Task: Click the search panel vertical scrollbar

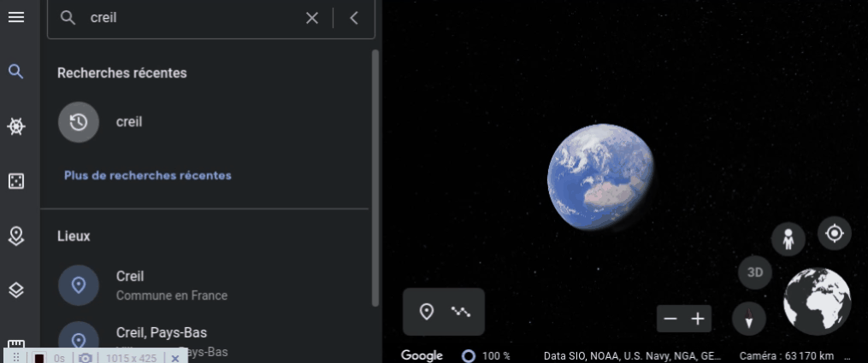Action: (375, 178)
